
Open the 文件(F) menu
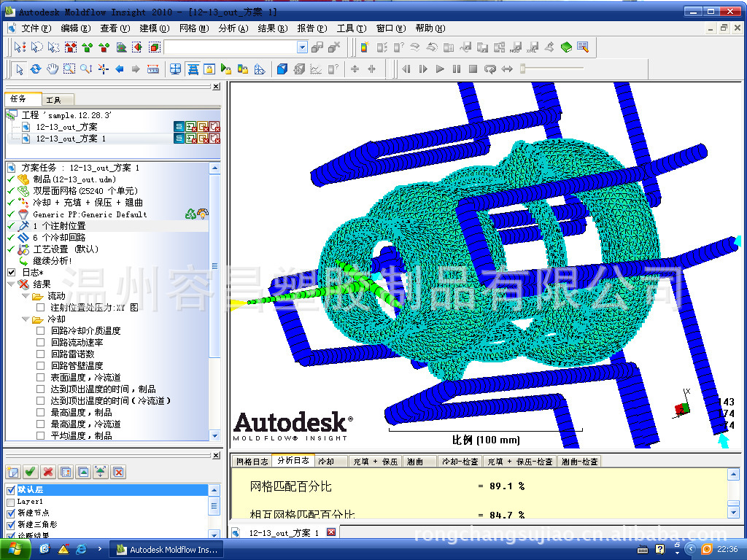click(36, 28)
